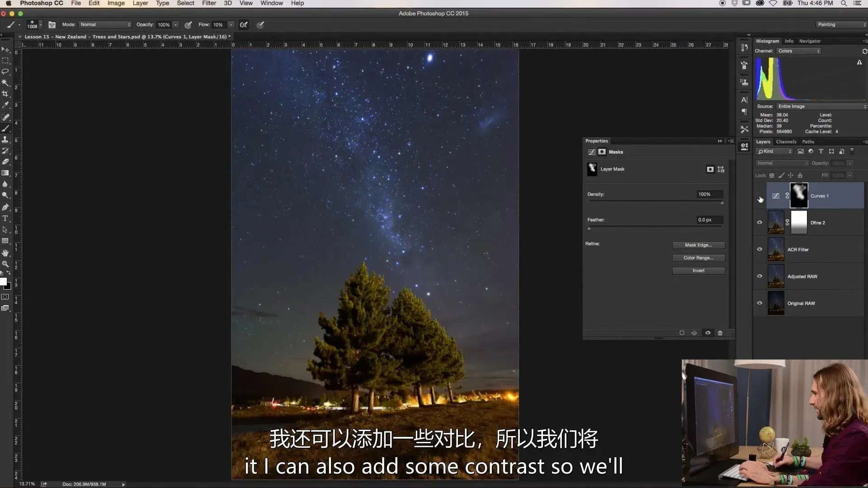The height and width of the screenshot is (488, 868).
Task: Open the Filter menu
Action: coord(209,3)
